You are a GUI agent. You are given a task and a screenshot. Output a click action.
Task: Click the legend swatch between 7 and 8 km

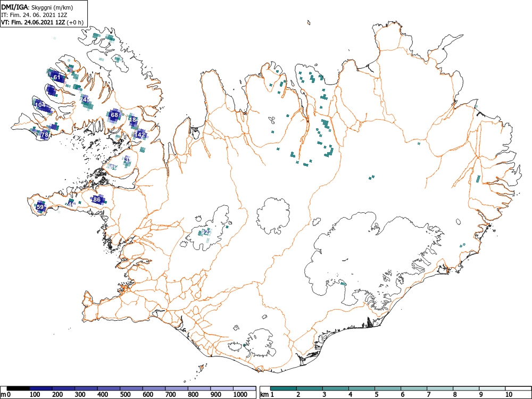click(x=440, y=388)
